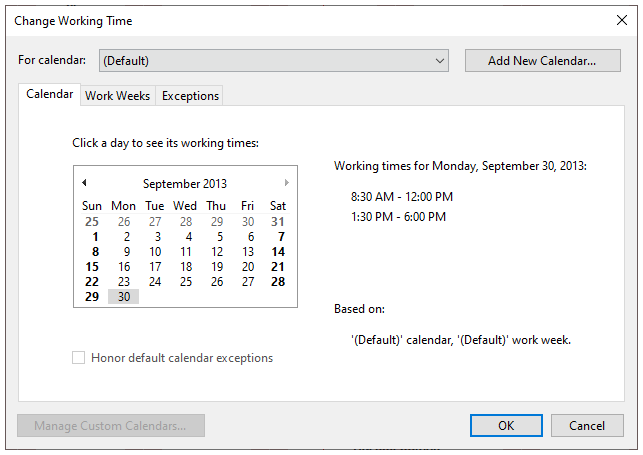Select September 30 in the calendar
This screenshot has height=455, width=643.
tap(124, 297)
